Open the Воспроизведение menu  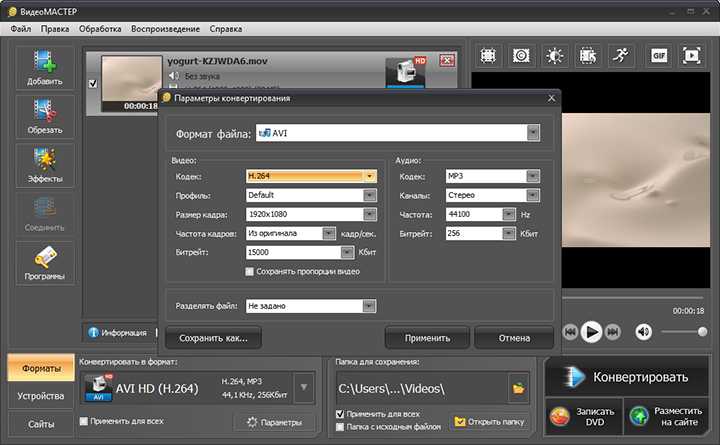click(x=165, y=28)
